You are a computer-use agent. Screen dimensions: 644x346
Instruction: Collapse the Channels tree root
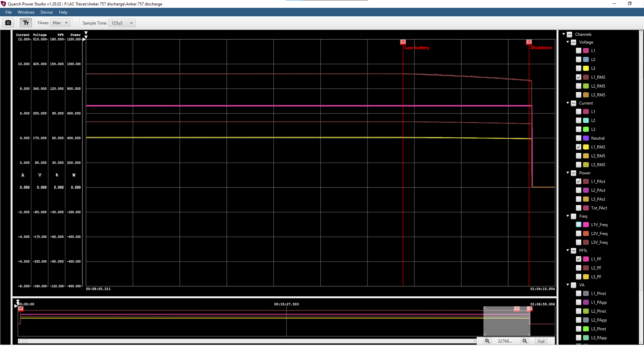tap(564, 34)
